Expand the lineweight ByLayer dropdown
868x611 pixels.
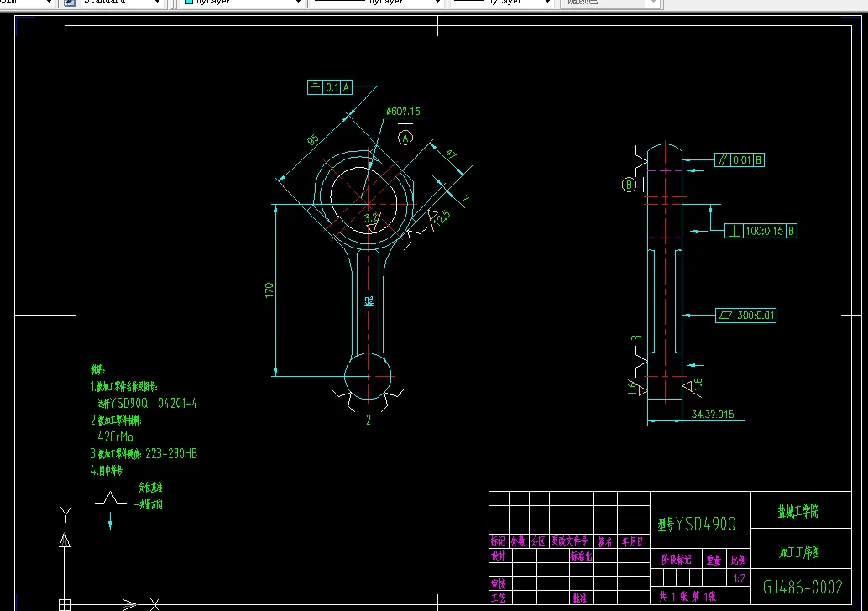click(501, 3)
